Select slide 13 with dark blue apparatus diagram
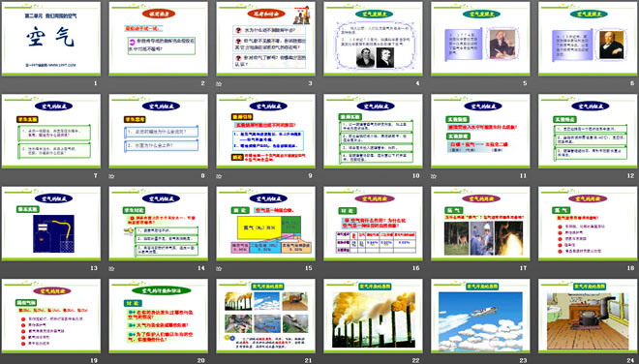 click(51, 224)
